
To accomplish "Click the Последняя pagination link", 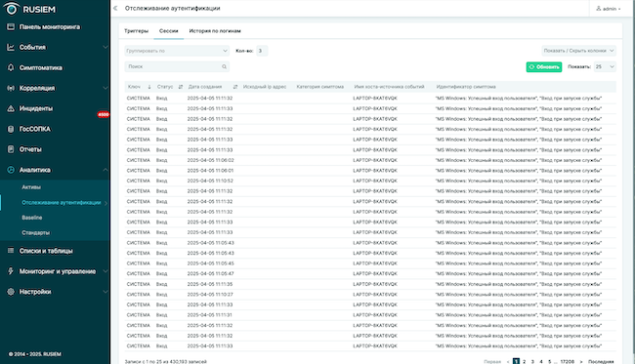I will [601, 362].
